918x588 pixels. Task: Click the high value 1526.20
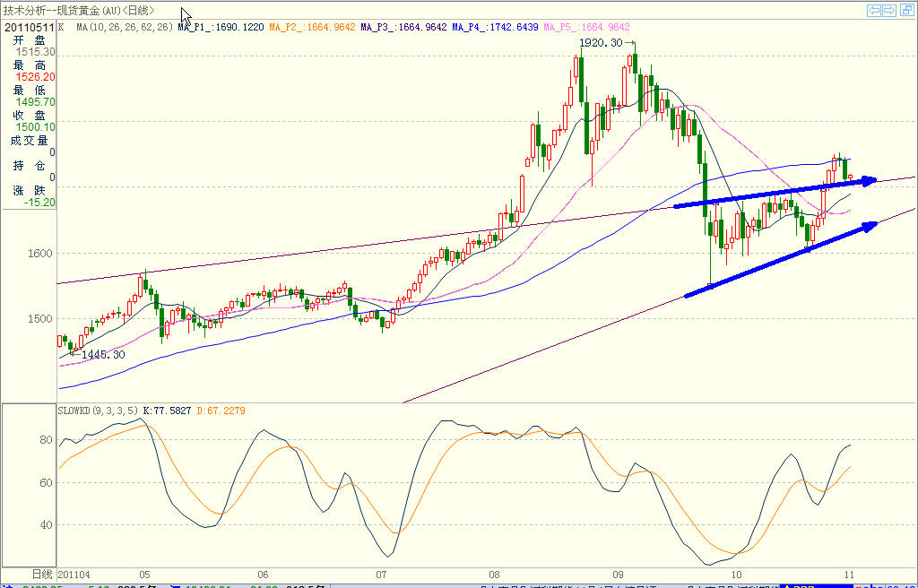(x=35, y=77)
